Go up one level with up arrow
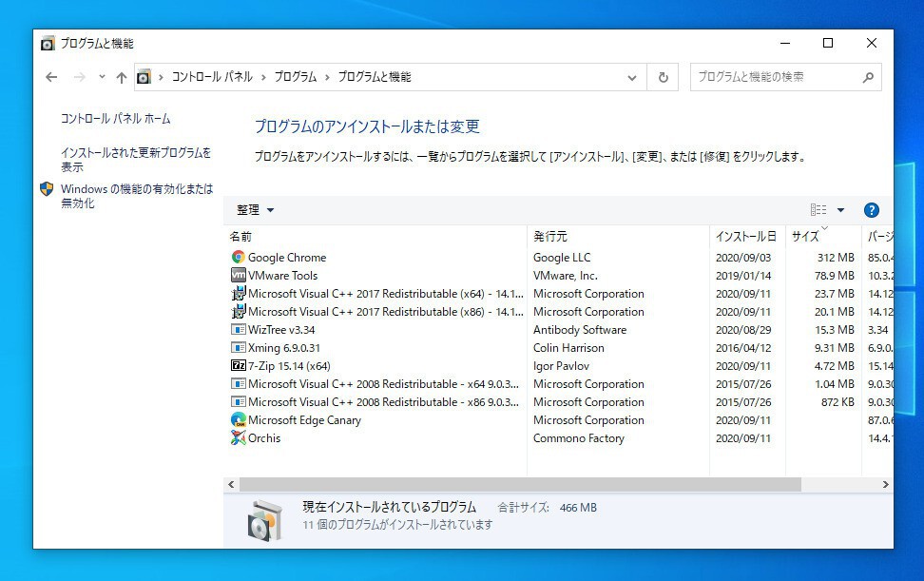The width and height of the screenshot is (924, 581). tap(121, 77)
